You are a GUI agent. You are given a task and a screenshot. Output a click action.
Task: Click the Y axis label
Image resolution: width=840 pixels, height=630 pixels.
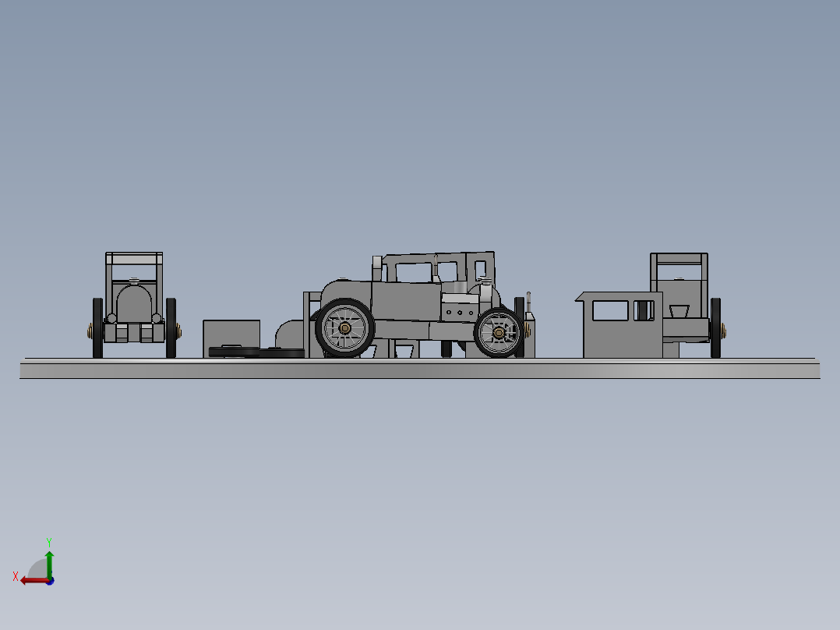click(48, 541)
